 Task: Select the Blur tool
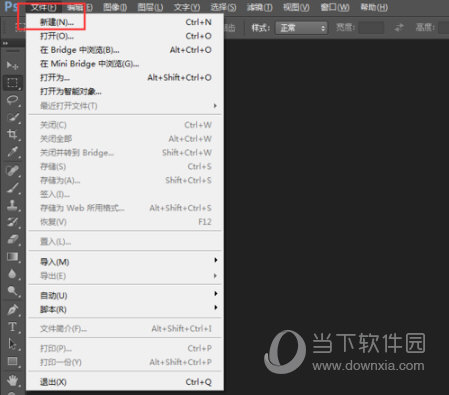(12, 274)
